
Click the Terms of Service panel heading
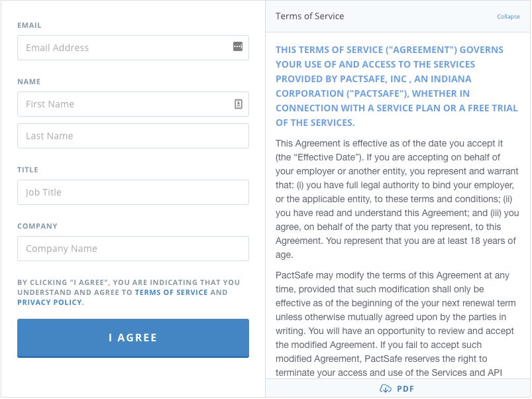tap(309, 17)
